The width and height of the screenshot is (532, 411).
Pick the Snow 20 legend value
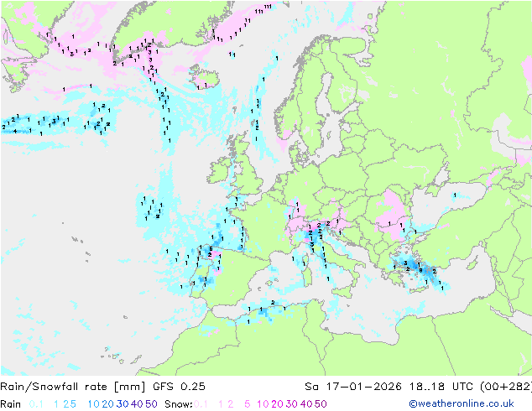coord(277,404)
